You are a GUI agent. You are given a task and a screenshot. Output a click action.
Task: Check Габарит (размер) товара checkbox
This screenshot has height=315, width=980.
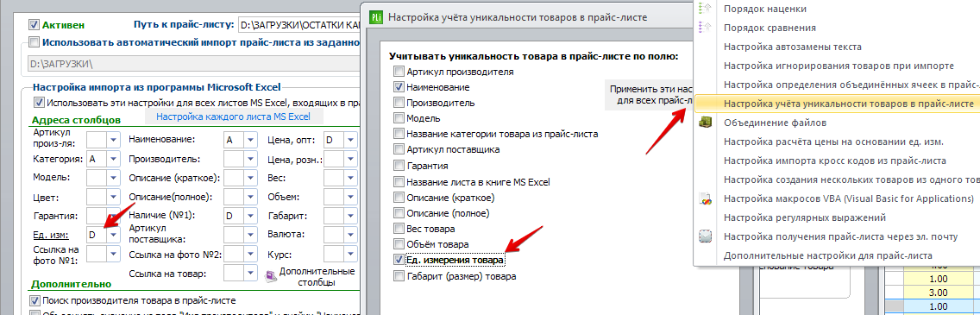pyautogui.click(x=399, y=275)
